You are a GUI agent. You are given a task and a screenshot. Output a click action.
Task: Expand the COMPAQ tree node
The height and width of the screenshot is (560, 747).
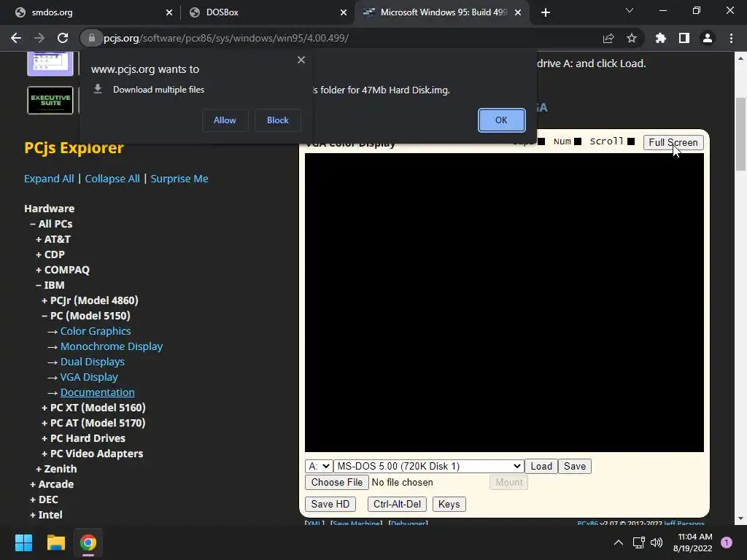point(63,270)
